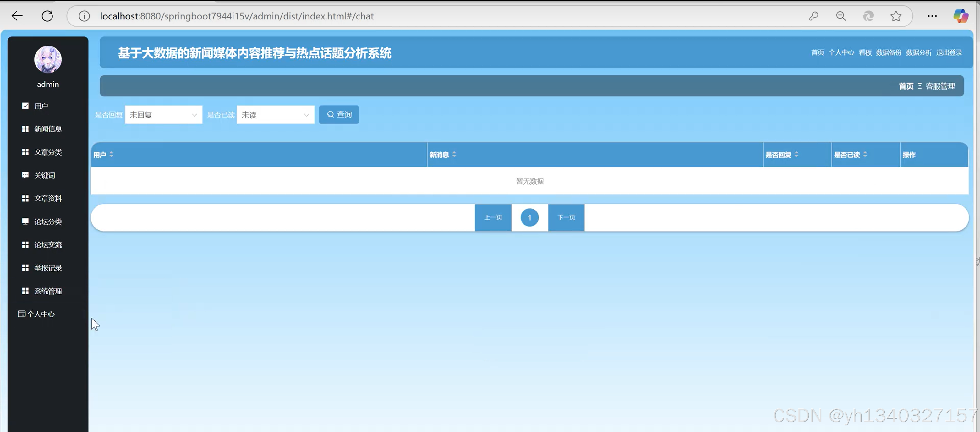Screen dimensions: 980x432
Task: Open browser settings three-dots menu
Action: point(932,16)
